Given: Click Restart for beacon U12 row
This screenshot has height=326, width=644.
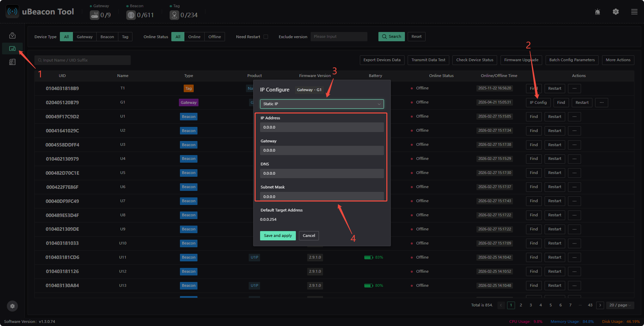Looking at the screenshot, I should click(x=555, y=271).
